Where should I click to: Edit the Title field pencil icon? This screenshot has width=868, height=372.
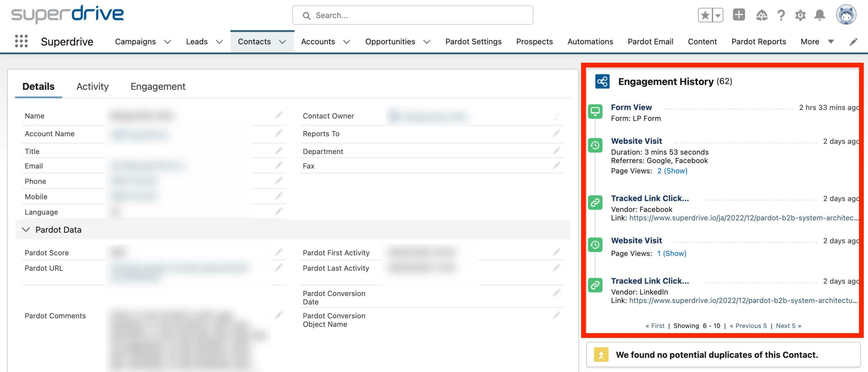[278, 151]
